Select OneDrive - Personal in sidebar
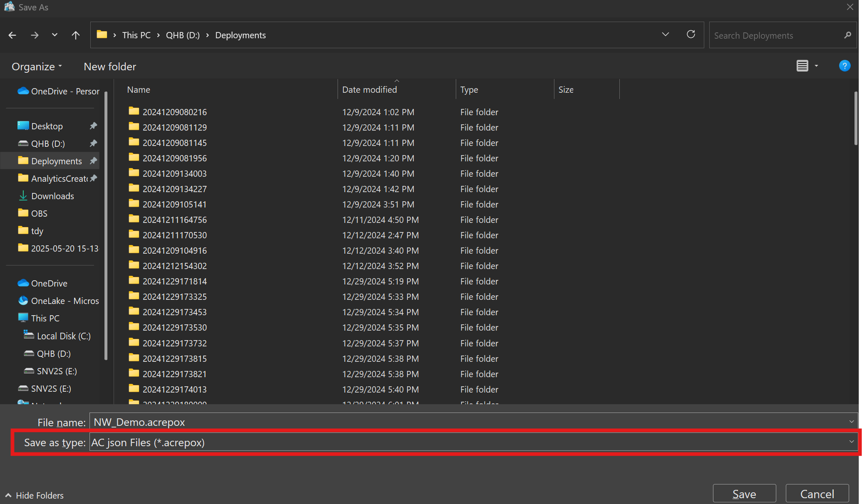This screenshot has width=862, height=504. 58,91
